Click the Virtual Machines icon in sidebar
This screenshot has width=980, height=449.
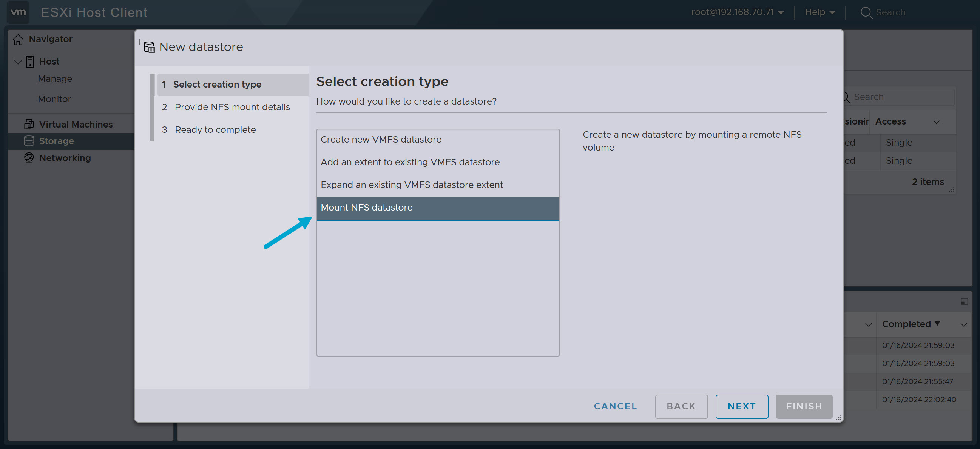[29, 124]
